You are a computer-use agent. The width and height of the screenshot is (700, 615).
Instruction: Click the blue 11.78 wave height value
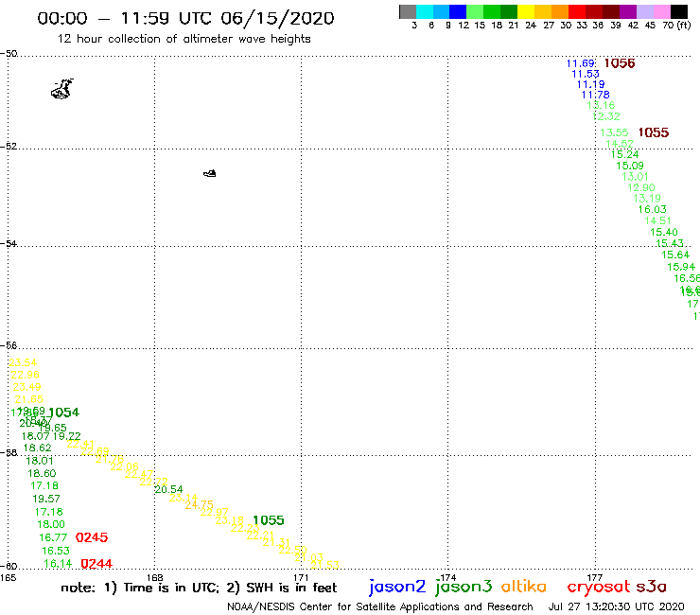[595, 95]
